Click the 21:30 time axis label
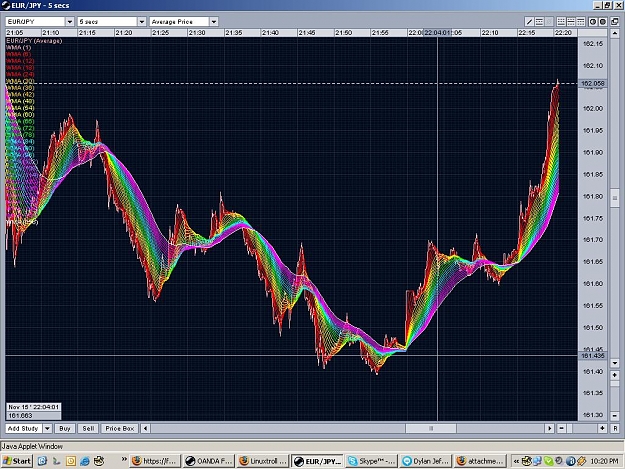The image size is (625, 469). click(x=197, y=33)
